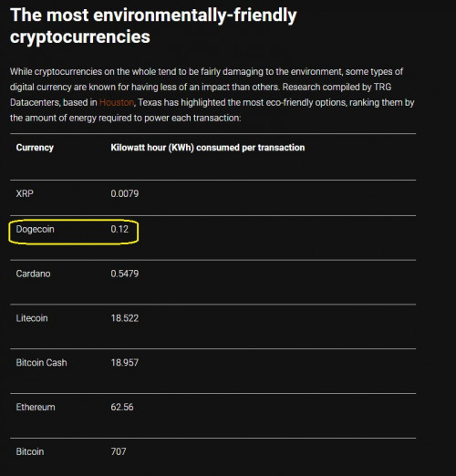Click the 0.12 value for Dogecoin

tap(119, 229)
